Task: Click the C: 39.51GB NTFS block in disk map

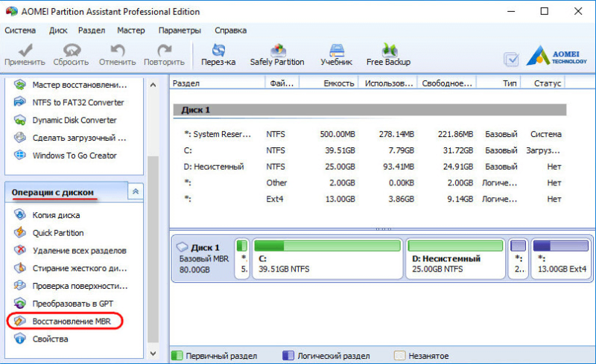Action: coord(328,259)
